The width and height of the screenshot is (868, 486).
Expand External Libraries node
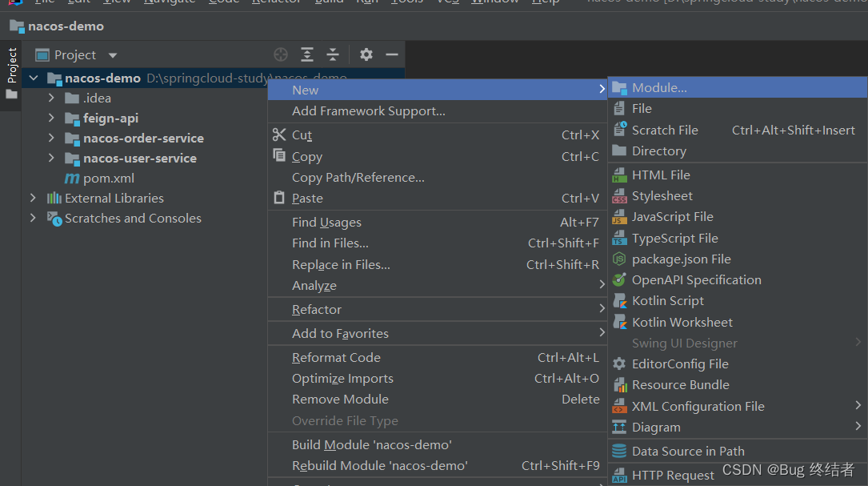tap(33, 197)
